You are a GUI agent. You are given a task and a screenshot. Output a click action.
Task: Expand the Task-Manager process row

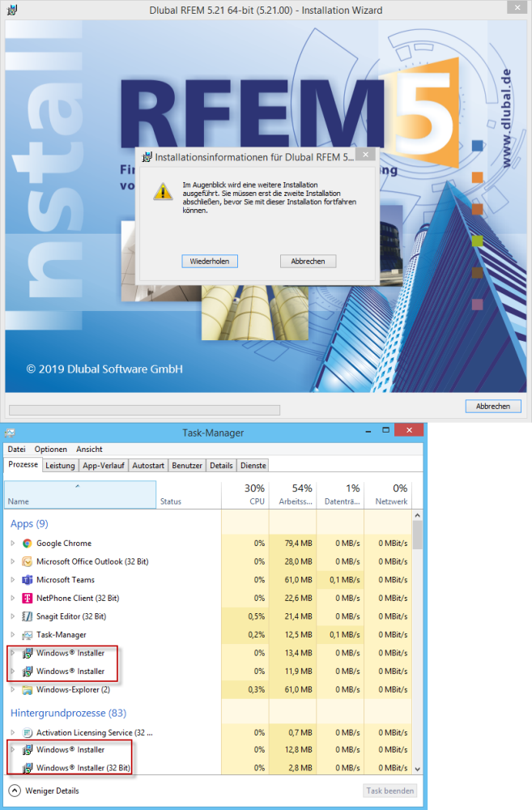click(x=12, y=635)
